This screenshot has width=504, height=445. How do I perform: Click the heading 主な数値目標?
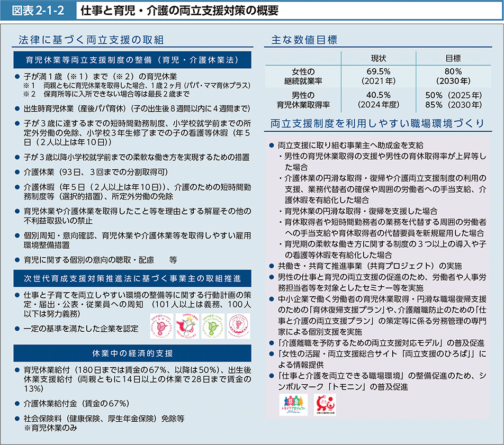[304, 40]
